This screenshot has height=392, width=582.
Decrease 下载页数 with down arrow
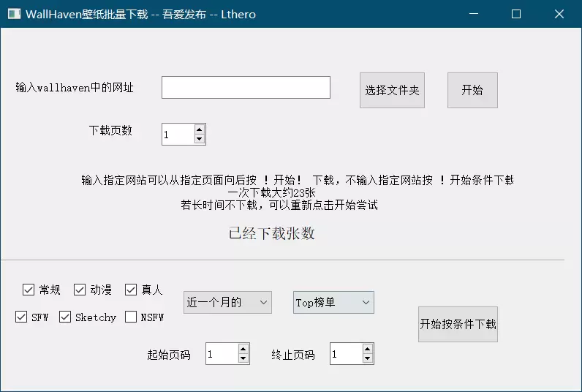tap(200, 139)
